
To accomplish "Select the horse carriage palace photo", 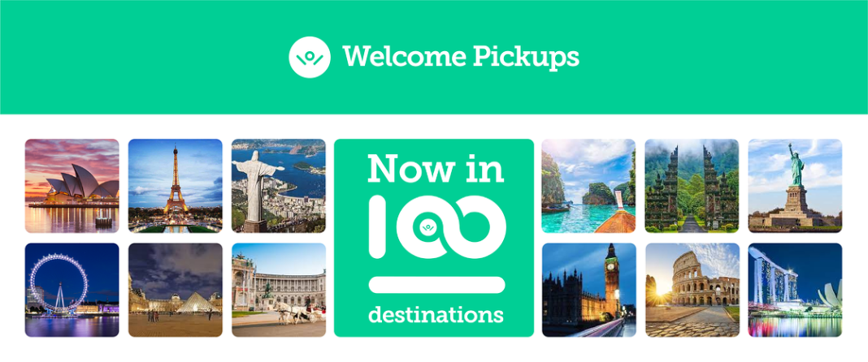I will pyautogui.click(x=279, y=290).
